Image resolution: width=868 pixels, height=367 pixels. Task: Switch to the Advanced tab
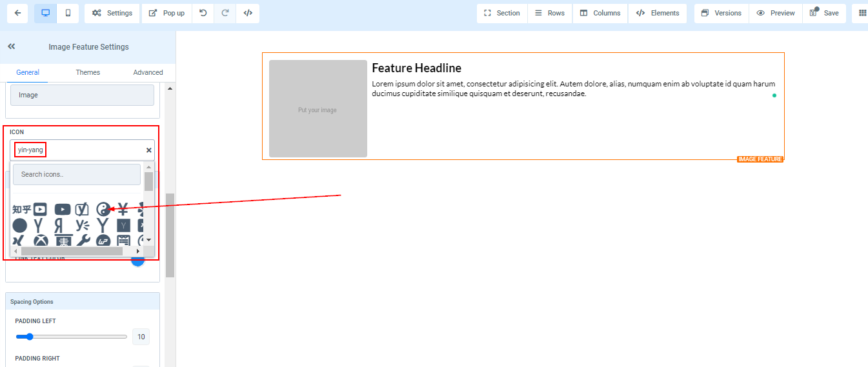pos(148,72)
